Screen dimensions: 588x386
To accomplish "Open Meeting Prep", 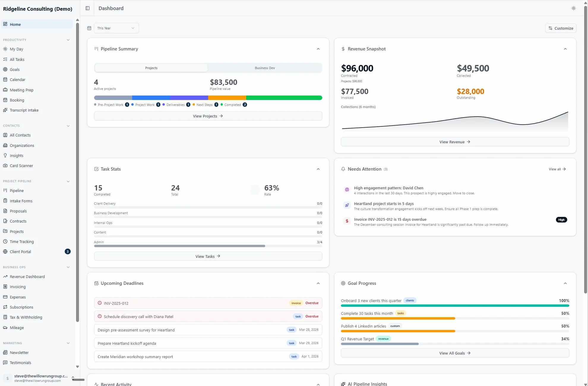I will click(x=21, y=90).
